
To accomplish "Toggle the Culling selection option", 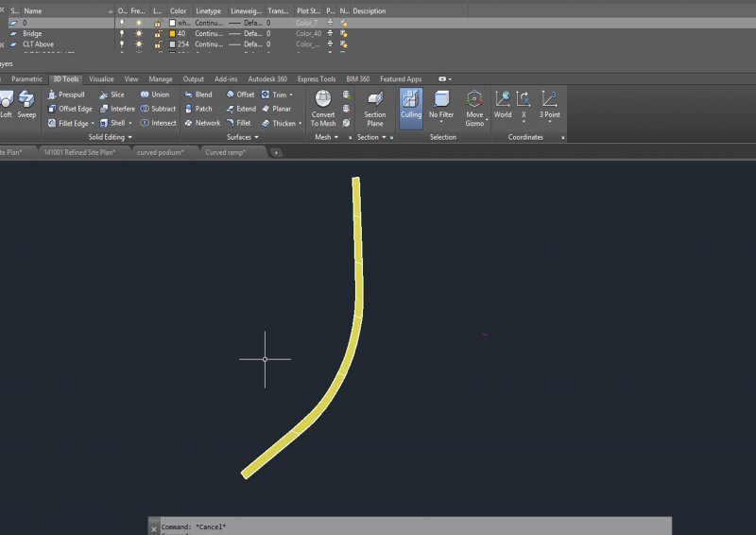I will pos(411,108).
